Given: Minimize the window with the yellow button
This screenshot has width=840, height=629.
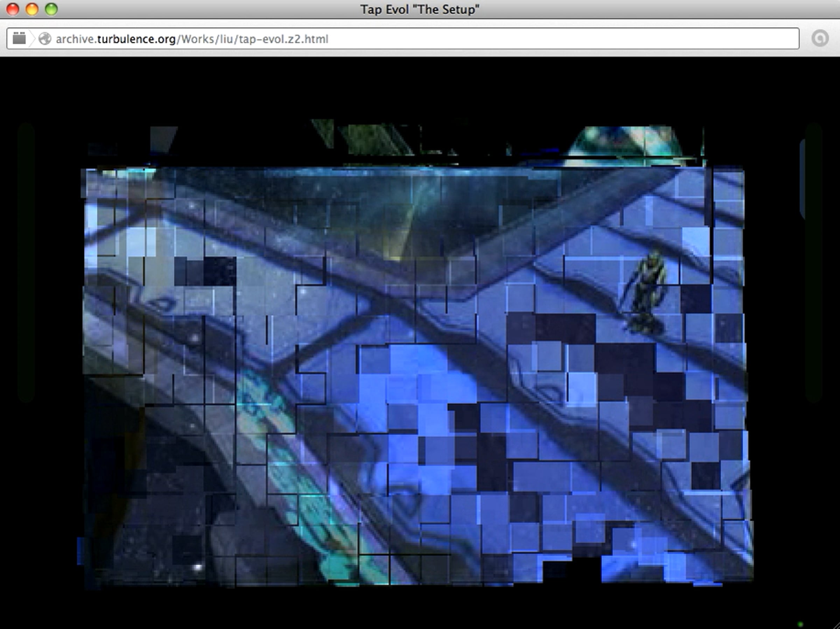Looking at the screenshot, I should pos(32,9).
